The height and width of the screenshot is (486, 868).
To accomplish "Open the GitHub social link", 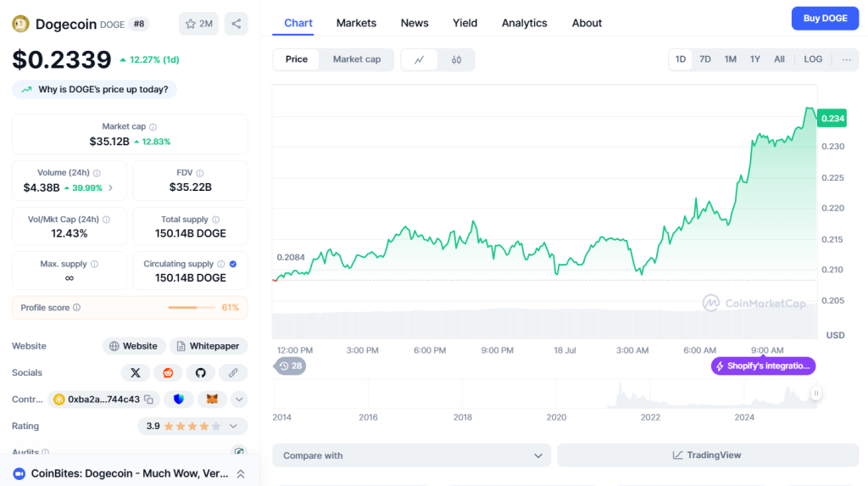I will point(200,373).
